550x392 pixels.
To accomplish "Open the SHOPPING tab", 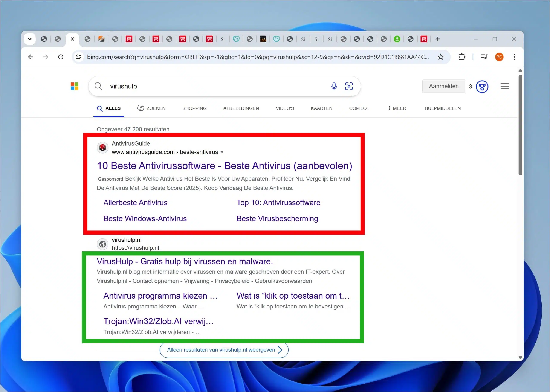I will coord(194,108).
